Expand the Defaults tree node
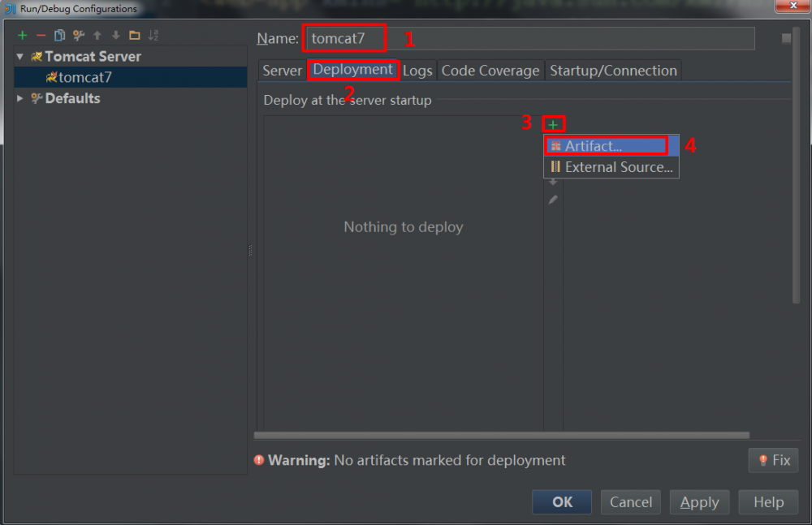Image resolution: width=812 pixels, height=525 pixels. pyautogui.click(x=19, y=98)
